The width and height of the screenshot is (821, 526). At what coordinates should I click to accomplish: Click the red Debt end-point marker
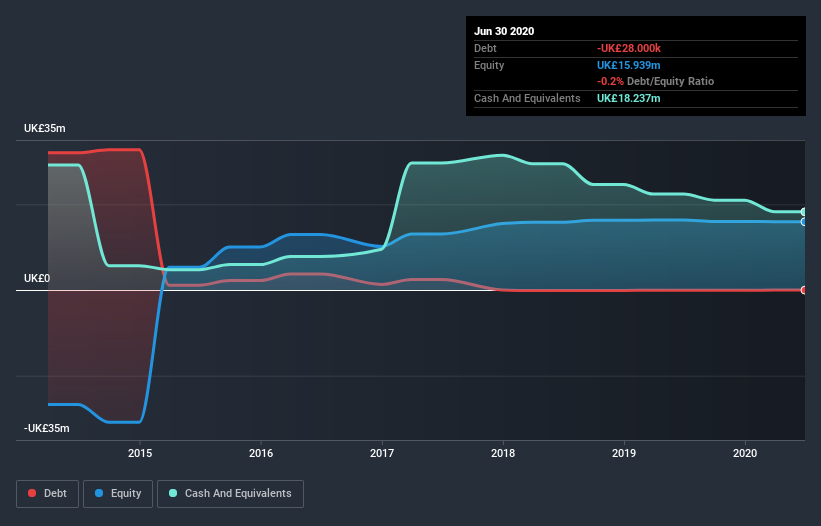804,290
